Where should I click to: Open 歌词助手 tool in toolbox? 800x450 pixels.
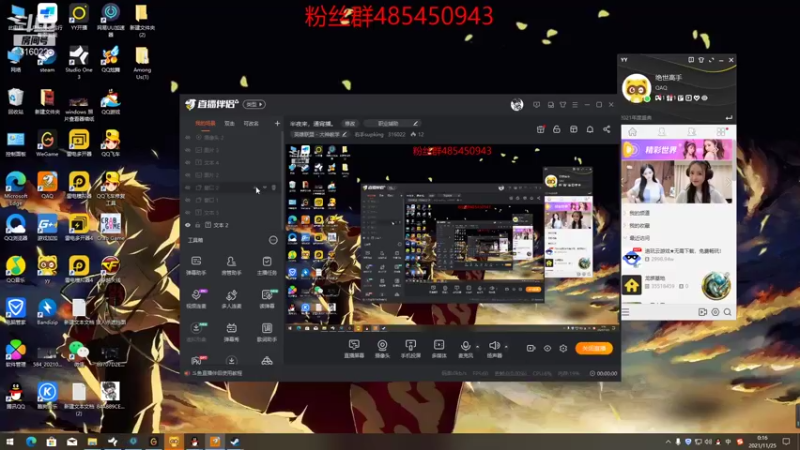point(267,332)
